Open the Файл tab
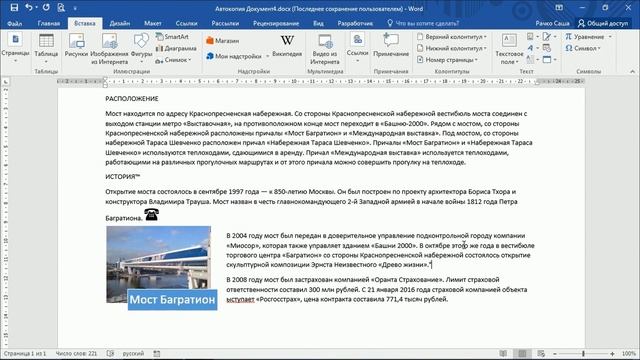The image size is (640, 360). coord(14,23)
